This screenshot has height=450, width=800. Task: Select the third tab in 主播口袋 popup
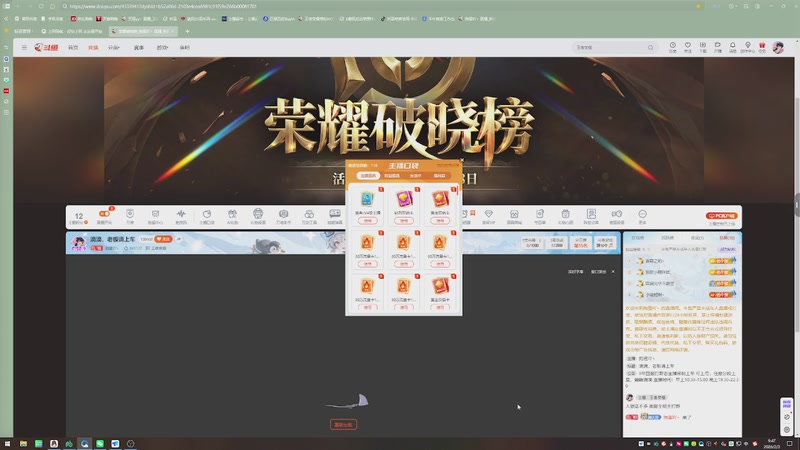(415, 176)
